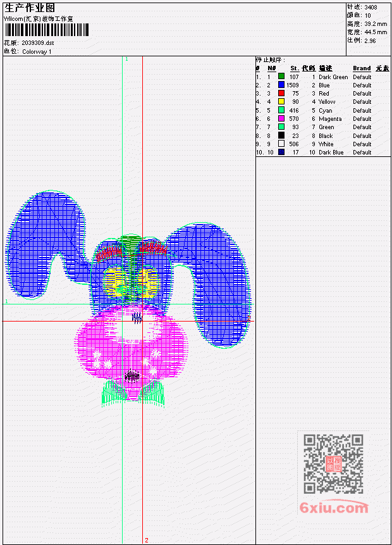Select the embroidery design preview
Screen dimensions: 392x545
[x=128, y=299]
